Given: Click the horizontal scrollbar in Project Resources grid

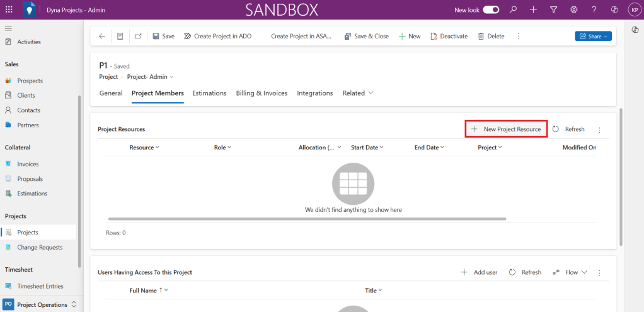Looking at the screenshot, I should [307, 219].
